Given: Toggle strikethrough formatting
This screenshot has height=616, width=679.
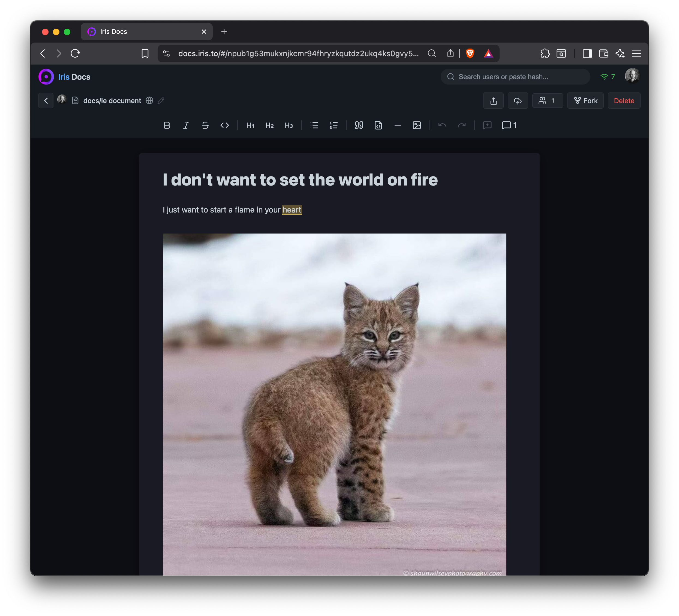Looking at the screenshot, I should [x=205, y=125].
